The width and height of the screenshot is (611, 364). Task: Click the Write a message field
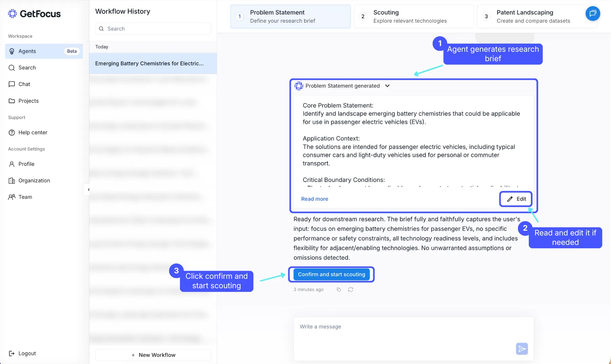(413, 339)
